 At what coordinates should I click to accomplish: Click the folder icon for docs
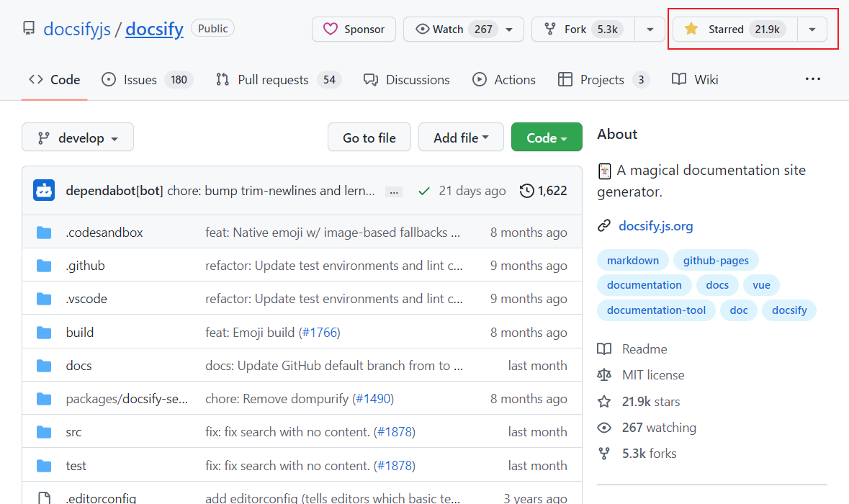click(44, 366)
